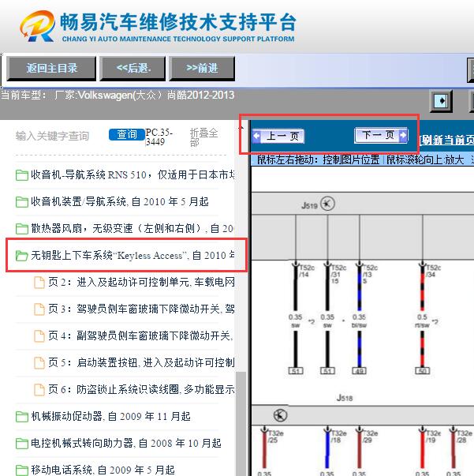Click the document icon beside 页 3
Screen dimensions: 474x476
pyautogui.click(x=39, y=309)
